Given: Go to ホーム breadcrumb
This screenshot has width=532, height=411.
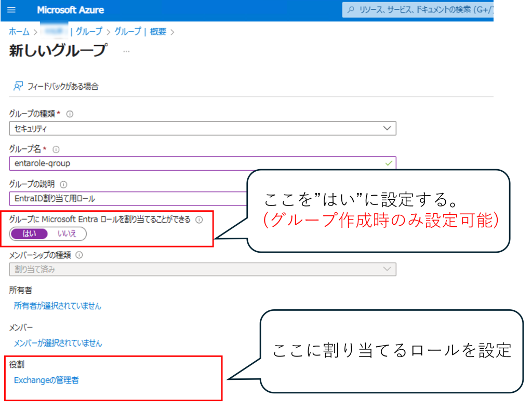Looking at the screenshot, I should 19,32.
